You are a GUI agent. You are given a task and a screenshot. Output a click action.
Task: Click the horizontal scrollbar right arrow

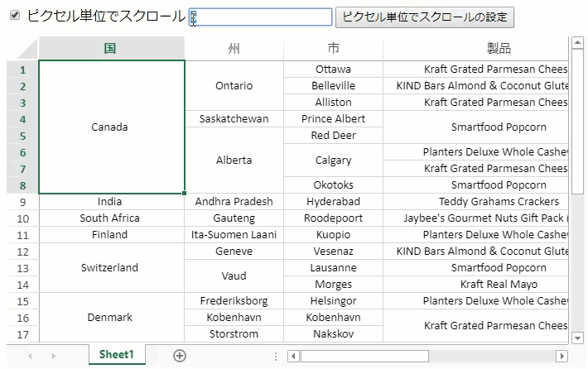click(561, 356)
